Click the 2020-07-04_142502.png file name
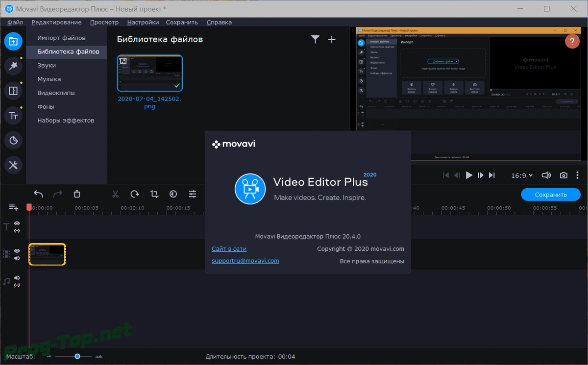Screen dimensions: 588x365 click(150, 102)
